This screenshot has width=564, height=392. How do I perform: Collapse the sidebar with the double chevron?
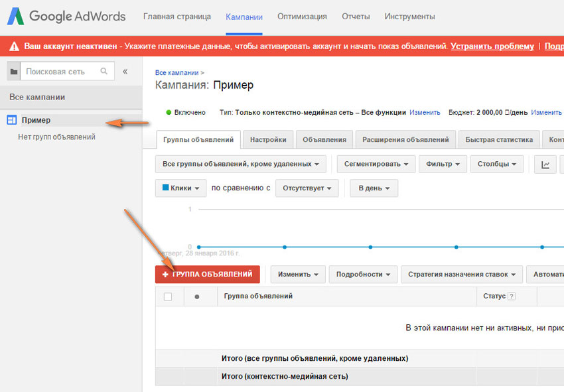tap(125, 71)
